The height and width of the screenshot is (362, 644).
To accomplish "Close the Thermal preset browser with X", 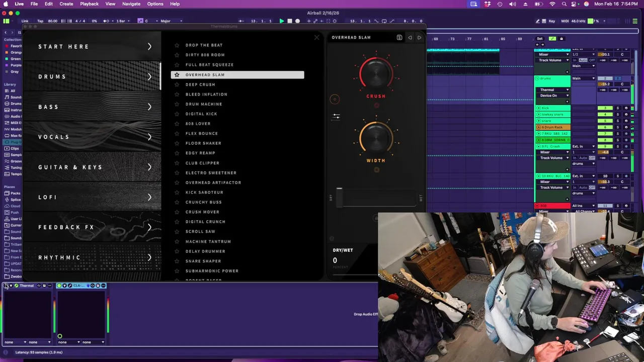I will tap(316, 38).
